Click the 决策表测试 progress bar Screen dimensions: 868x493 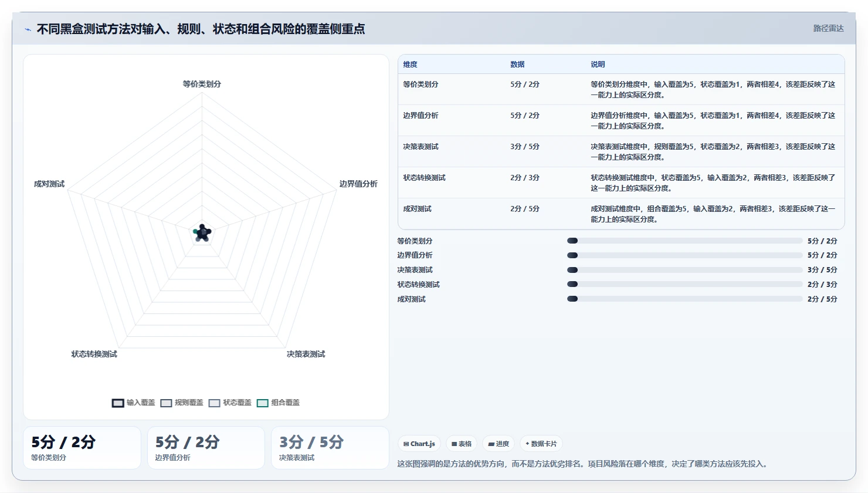pos(684,270)
